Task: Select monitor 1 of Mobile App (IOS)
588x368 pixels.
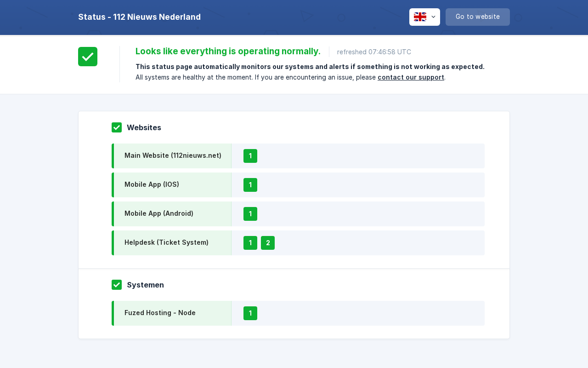Action: coord(250,185)
